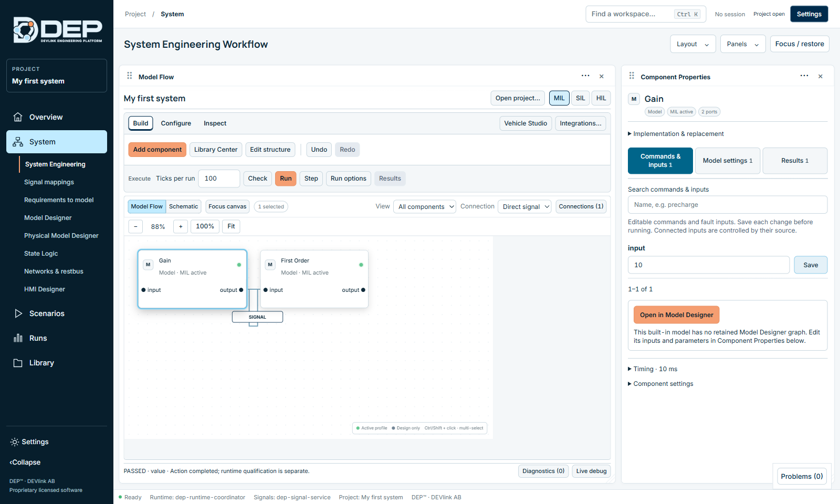This screenshot has height=504, width=840.
Task: Close the Component Properties panel
Action: (x=821, y=77)
